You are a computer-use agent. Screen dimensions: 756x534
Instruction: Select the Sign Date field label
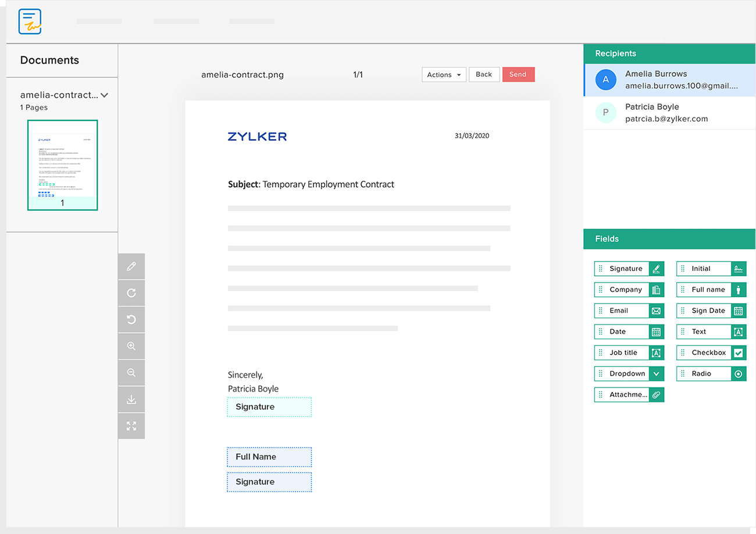708,311
